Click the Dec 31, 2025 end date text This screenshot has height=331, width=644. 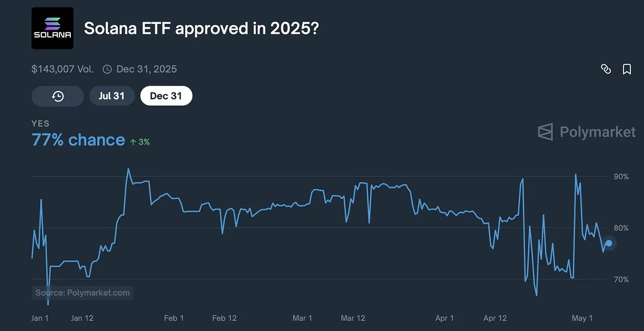[146, 69]
